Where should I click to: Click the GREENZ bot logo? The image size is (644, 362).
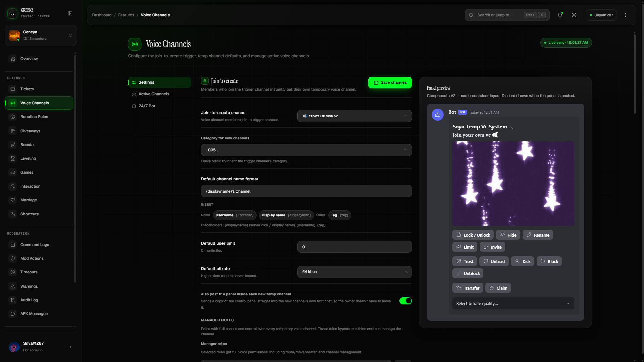click(x=12, y=13)
